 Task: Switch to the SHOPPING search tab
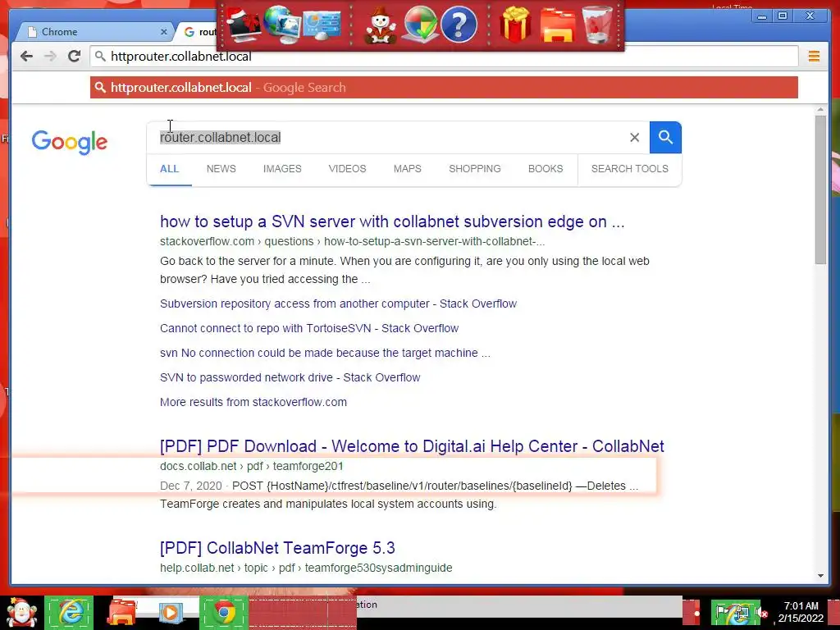click(x=475, y=169)
